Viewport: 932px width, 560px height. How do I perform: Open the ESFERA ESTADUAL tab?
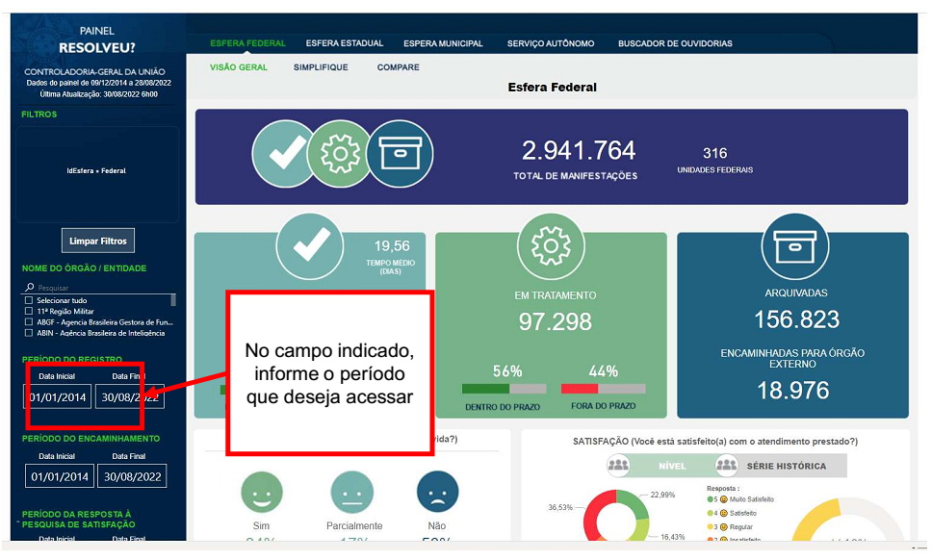point(345,43)
